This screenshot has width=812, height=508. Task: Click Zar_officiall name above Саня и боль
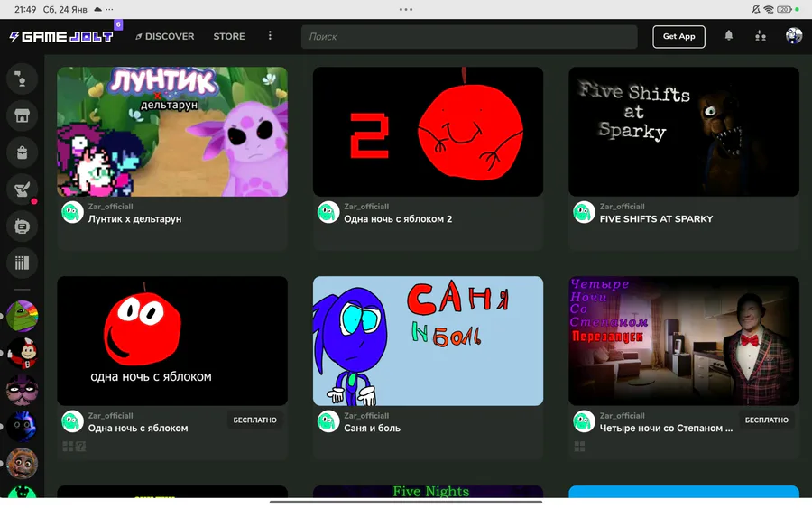(x=366, y=415)
